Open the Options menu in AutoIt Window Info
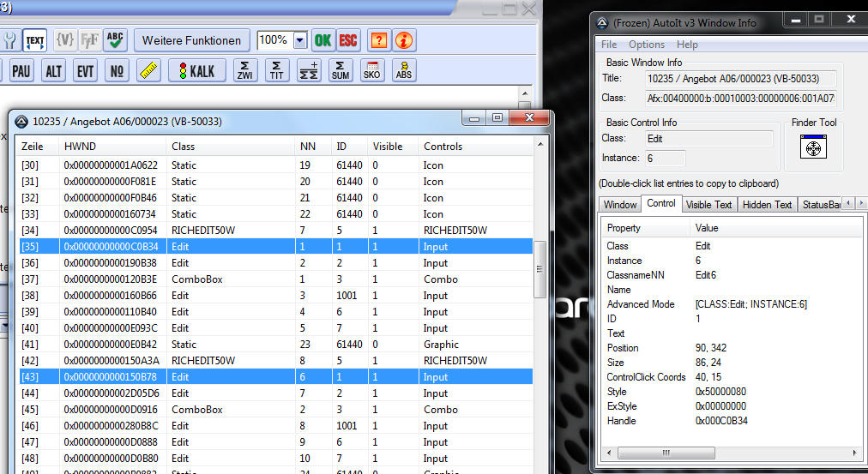 tap(646, 45)
